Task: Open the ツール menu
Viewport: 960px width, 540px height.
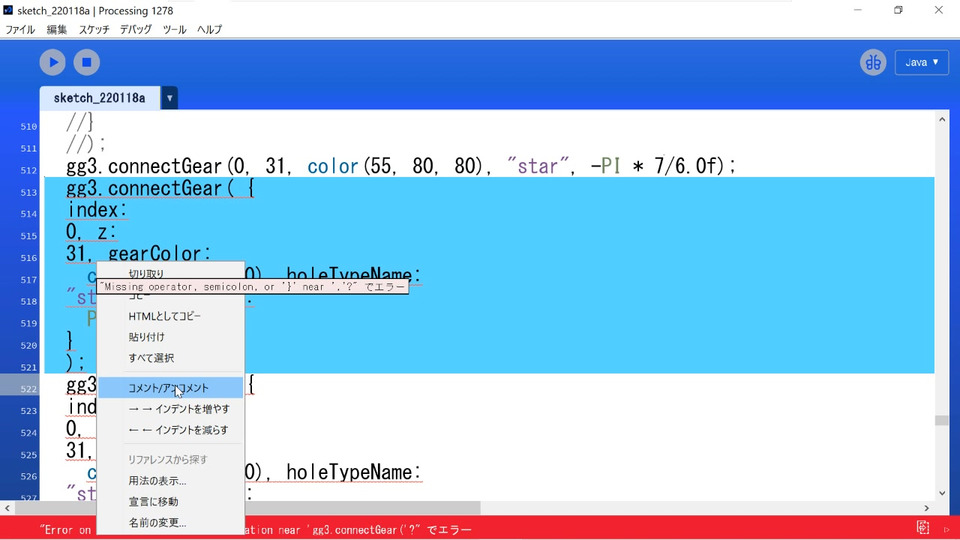Action: coord(174,29)
